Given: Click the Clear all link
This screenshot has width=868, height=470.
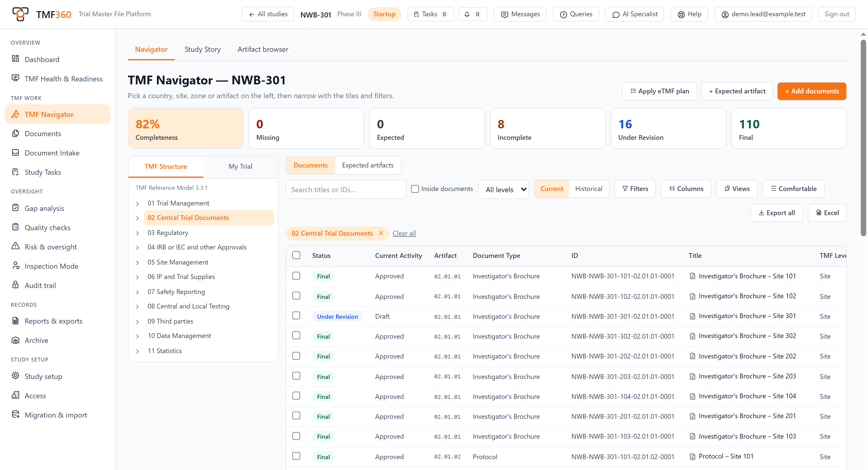Looking at the screenshot, I should pyautogui.click(x=404, y=233).
